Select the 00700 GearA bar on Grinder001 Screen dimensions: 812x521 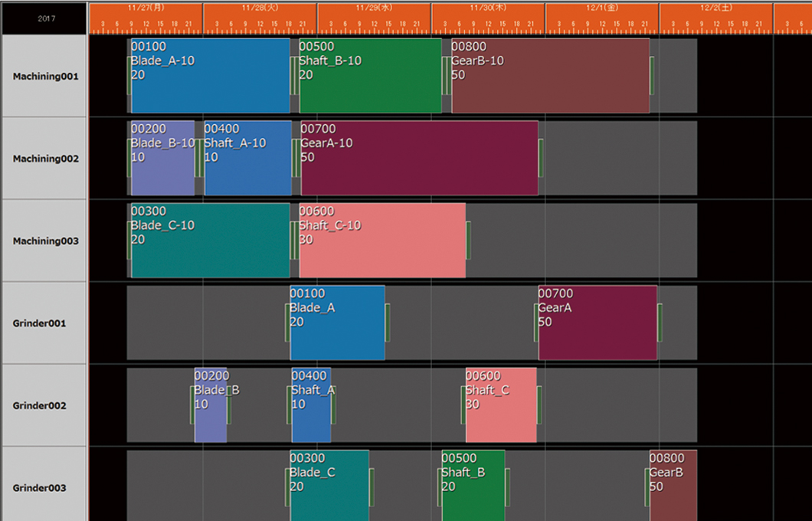[x=598, y=322]
